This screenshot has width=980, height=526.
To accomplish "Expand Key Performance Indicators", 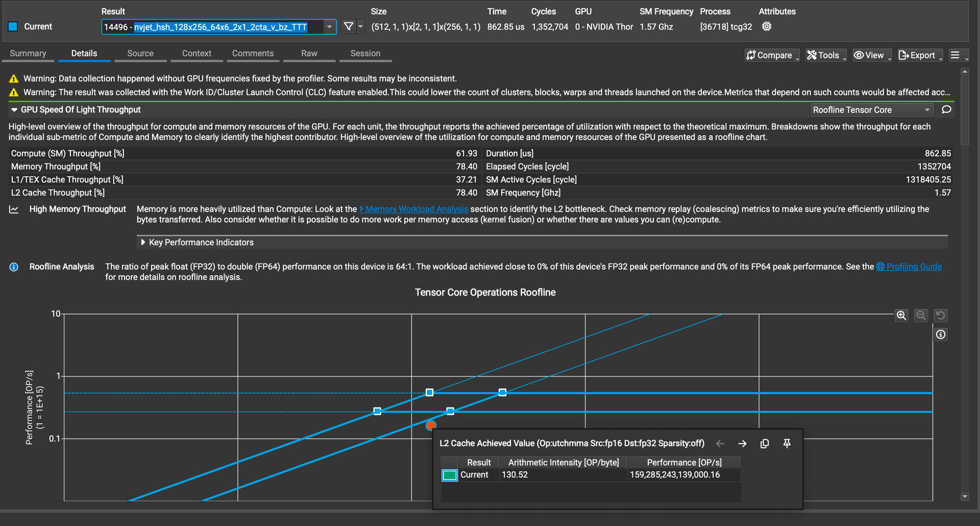I will click(x=143, y=243).
